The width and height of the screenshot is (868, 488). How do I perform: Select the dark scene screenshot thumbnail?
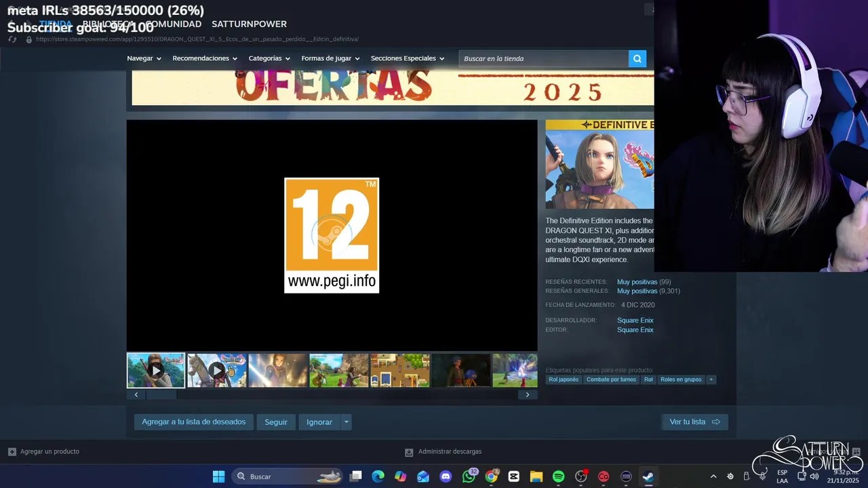pos(461,370)
